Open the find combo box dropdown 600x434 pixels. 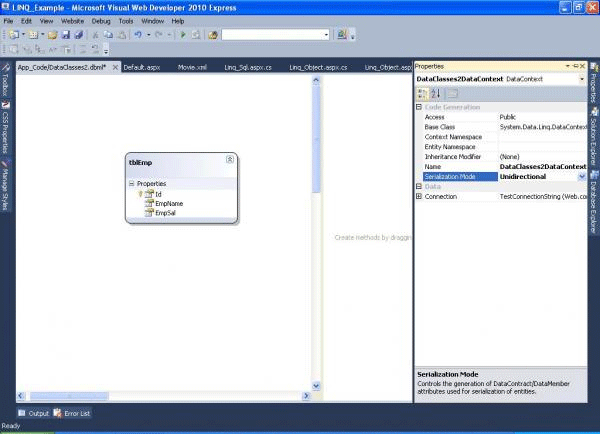(326, 35)
